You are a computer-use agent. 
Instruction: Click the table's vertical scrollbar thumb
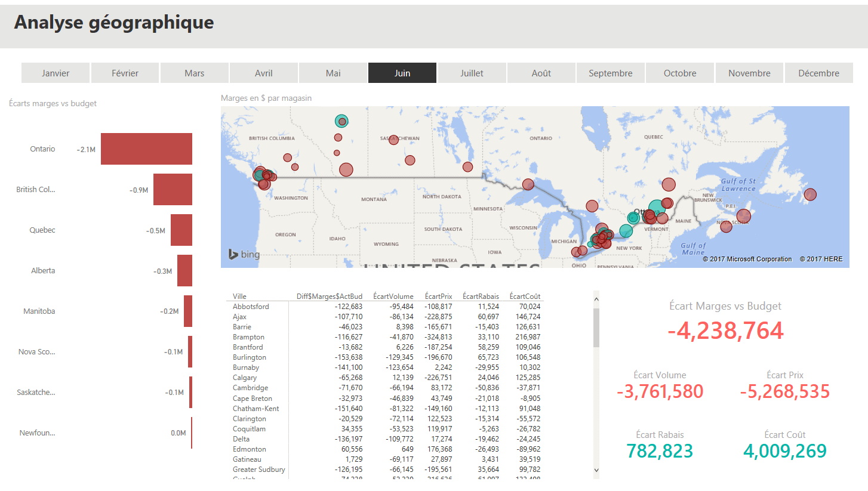596,328
